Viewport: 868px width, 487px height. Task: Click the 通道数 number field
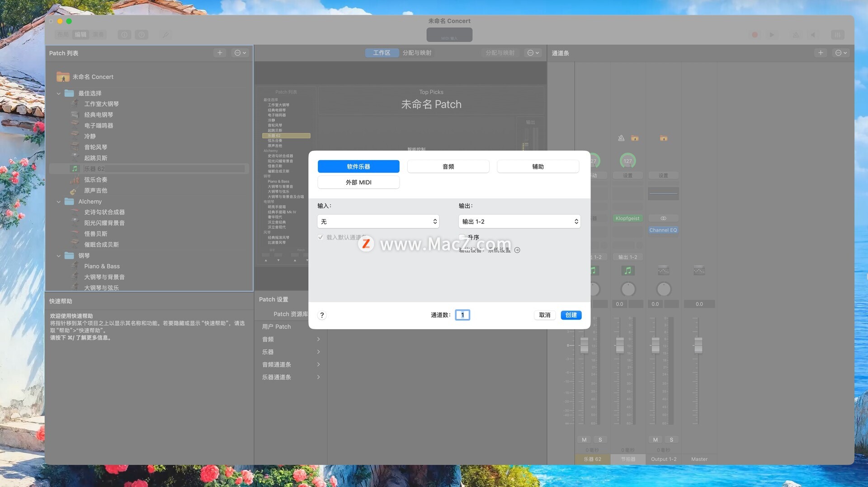(x=462, y=315)
